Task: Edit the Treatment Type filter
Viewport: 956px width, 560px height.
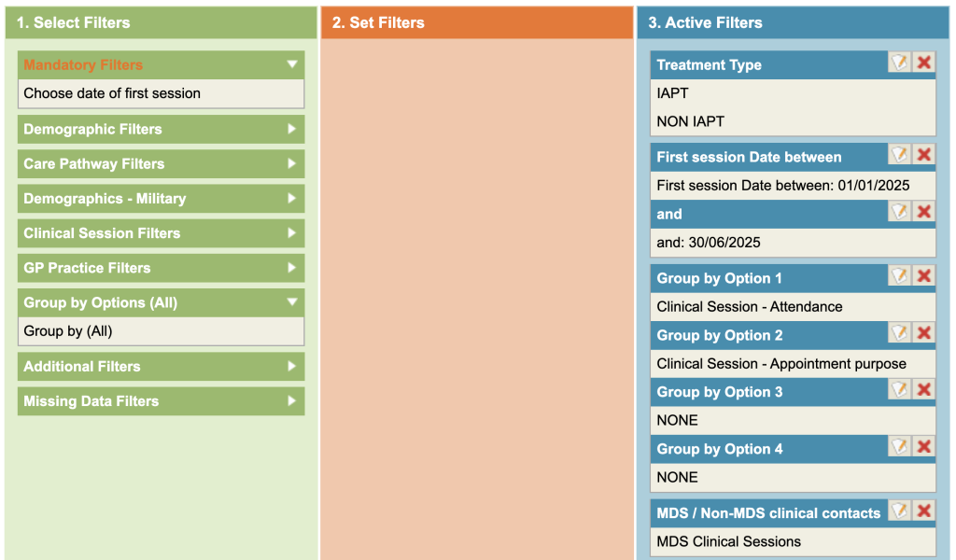Action: click(899, 63)
